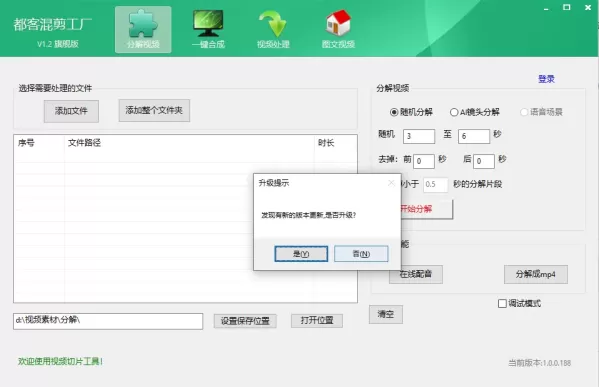Image resolution: width=599 pixels, height=387 pixels.
Task: Focus the 0.5 seconds threshold field
Action: (x=435, y=185)
